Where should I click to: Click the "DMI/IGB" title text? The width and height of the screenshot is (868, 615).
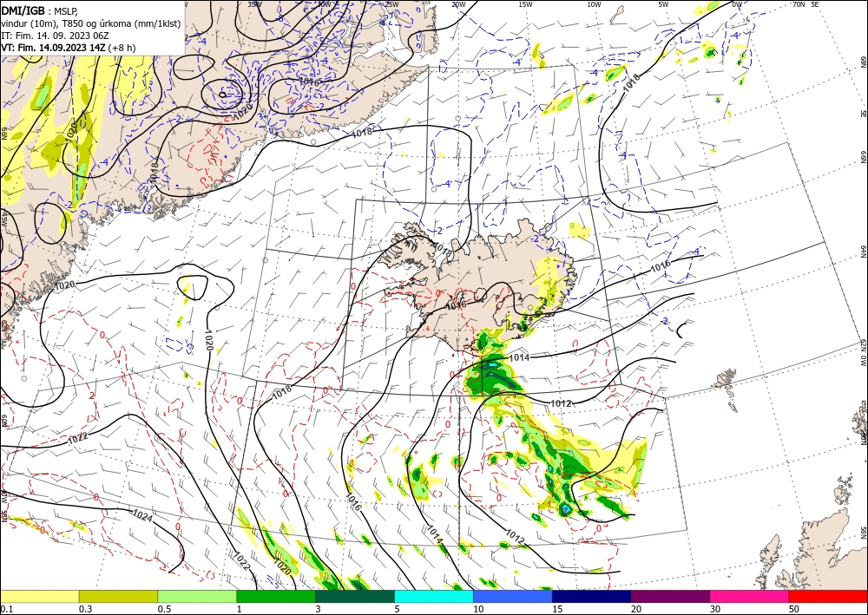tap(23, 10)
